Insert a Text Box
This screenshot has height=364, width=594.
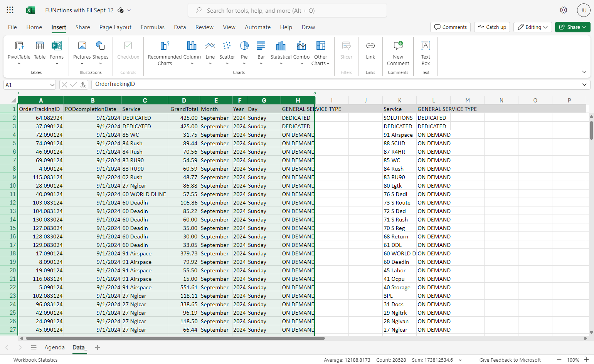click(x=426, y=53)
